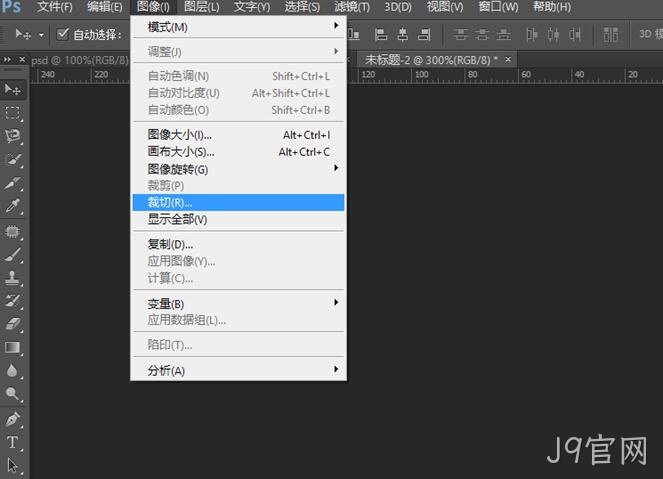The width and height of the screenshot is (663, 479).
Task: Select the Quick Selection tool
Action: coord(12,160)
